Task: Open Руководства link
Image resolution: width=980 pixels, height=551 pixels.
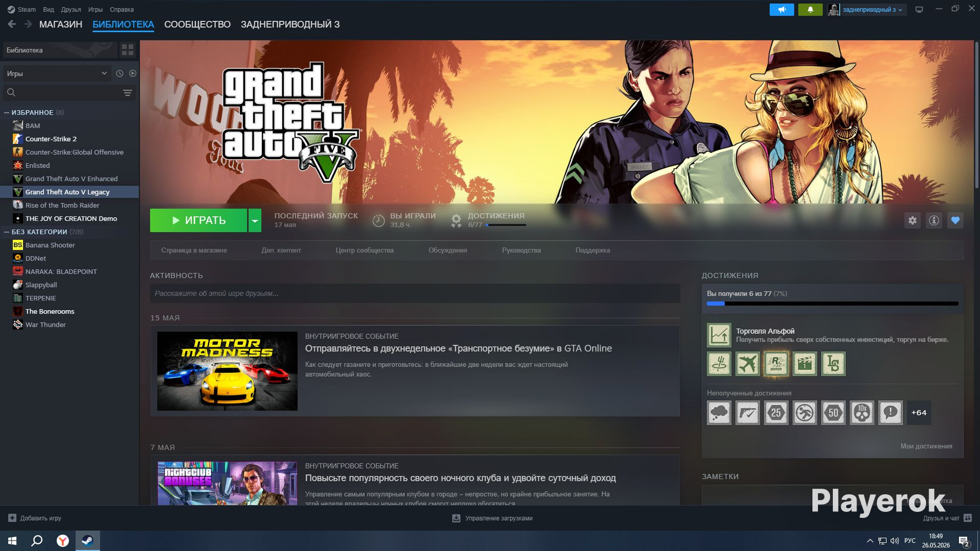Action: coord(521,250)
